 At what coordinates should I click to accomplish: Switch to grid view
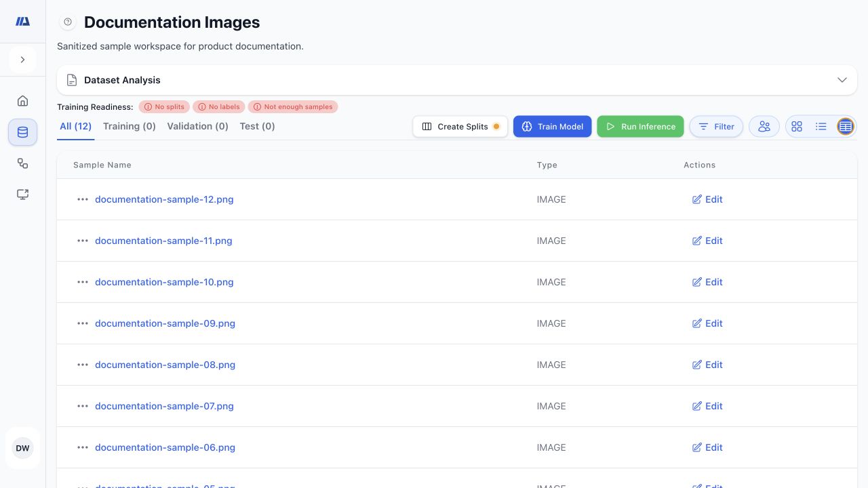tap(797, 127)
